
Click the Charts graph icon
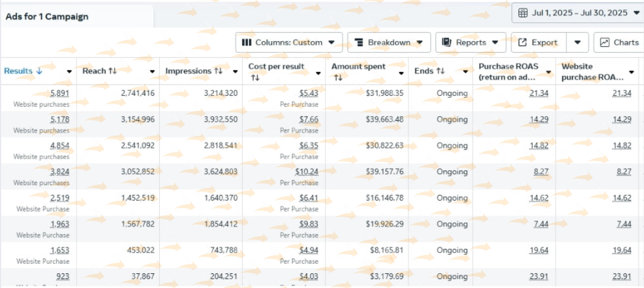pos(604,42)
